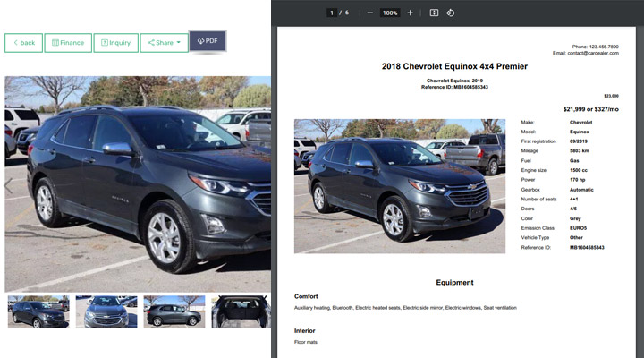644x358 pixels.
Task: Select the open trunk thumbnail
Action: click(x=241, y=312)
